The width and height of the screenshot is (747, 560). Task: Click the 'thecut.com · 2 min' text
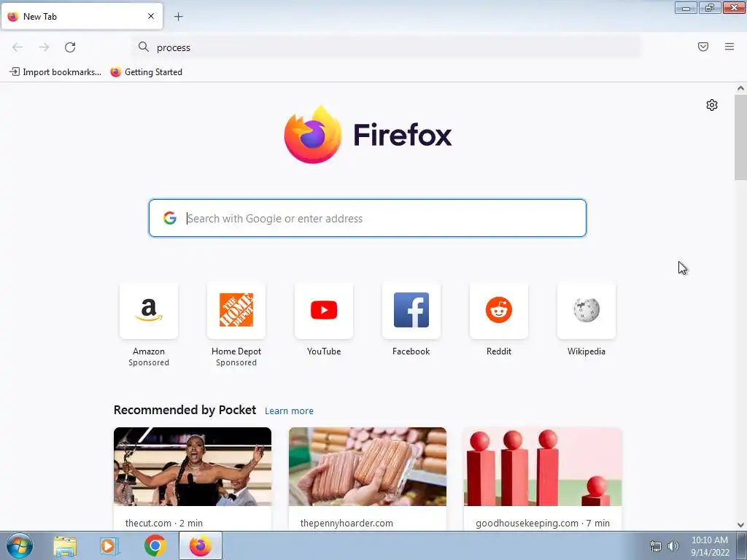coord(164,523)
